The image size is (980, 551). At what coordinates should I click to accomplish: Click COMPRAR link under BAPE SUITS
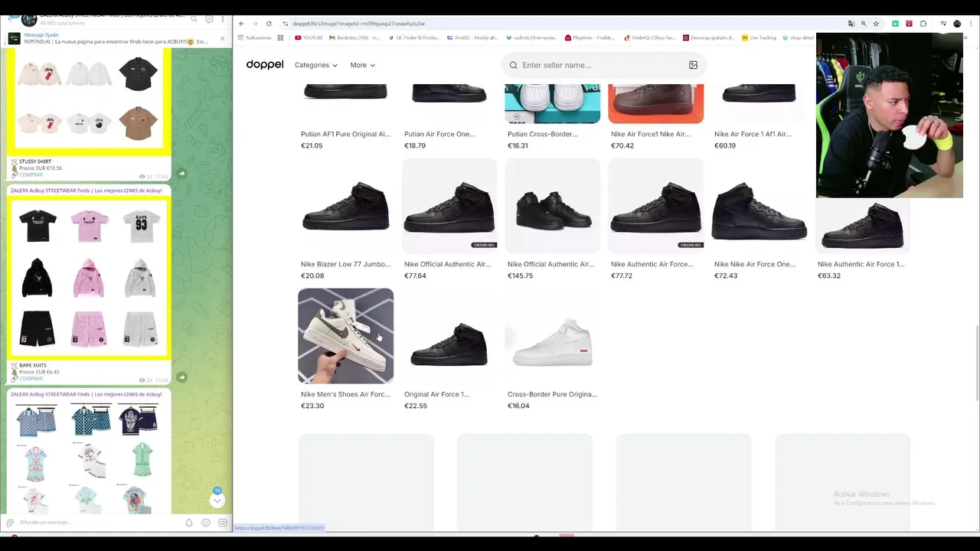31,378
